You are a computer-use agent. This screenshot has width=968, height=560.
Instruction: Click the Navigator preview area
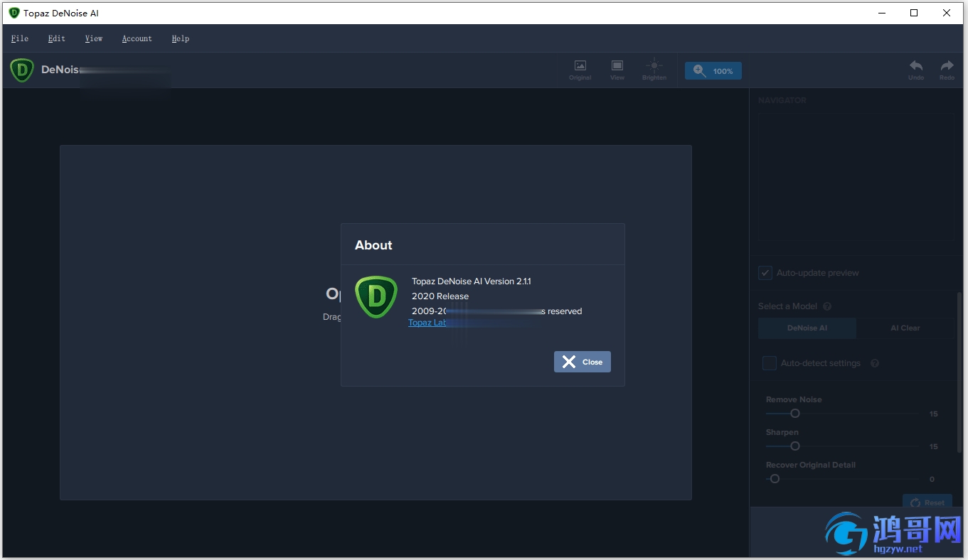click(856, 176)
